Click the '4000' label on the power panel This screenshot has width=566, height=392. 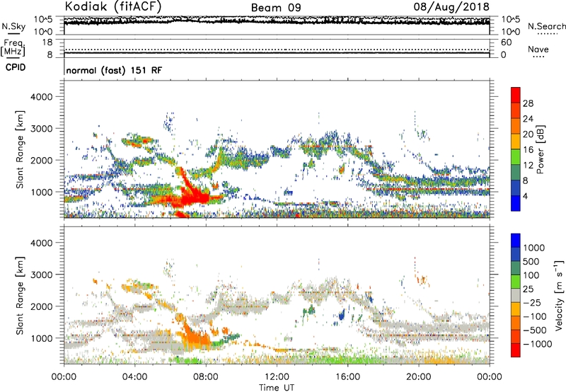[41, 97]
